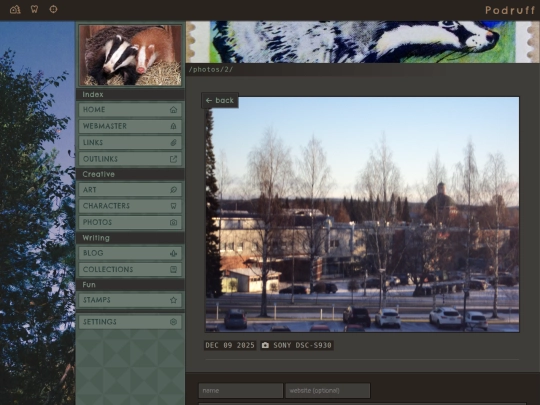Viewport: 540px width, 405px height.
Task: Click the star icon on STAMPS row
Action: [x=173, y=300]
